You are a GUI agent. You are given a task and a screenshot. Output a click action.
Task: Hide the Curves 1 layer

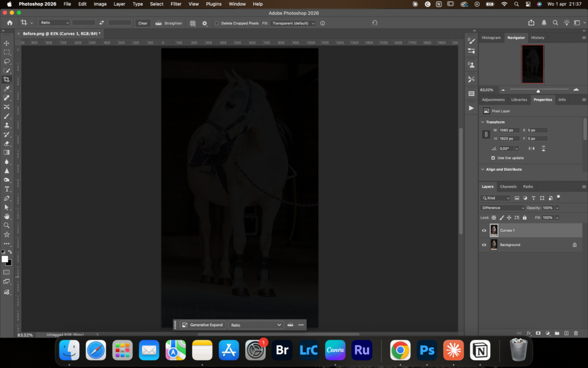(x=484, y=231)
